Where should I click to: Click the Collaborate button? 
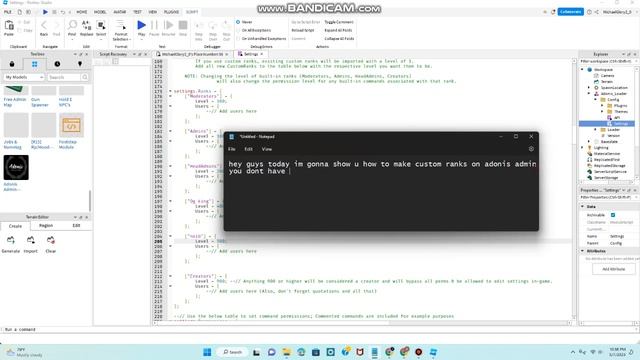571,12
